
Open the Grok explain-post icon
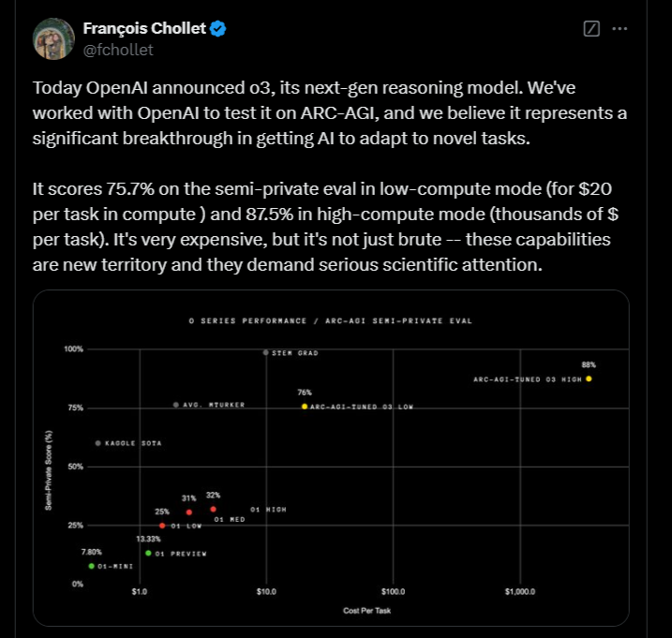[x=591, y=29]
